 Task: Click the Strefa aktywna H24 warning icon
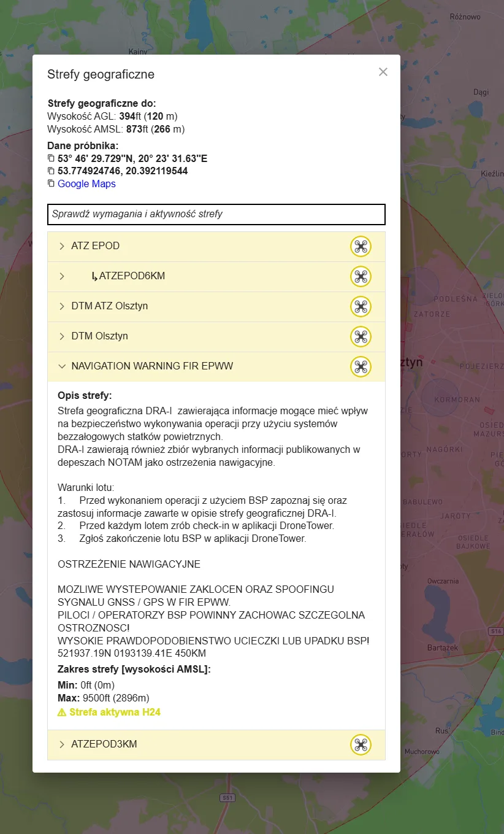(61, 712)
